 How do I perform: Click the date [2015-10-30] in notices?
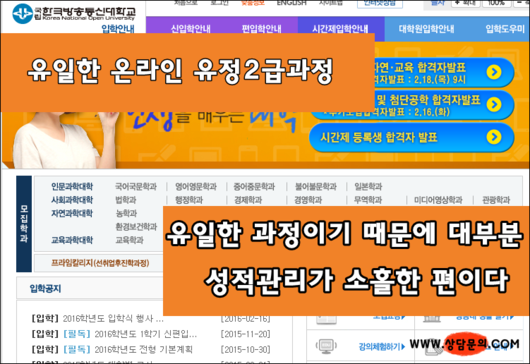click(x=246, y=349)
